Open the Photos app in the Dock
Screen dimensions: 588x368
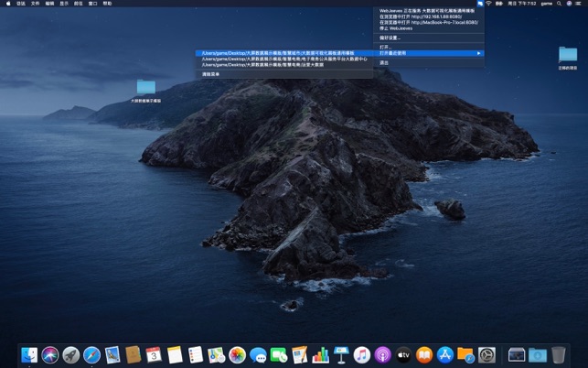pos(237,354)
